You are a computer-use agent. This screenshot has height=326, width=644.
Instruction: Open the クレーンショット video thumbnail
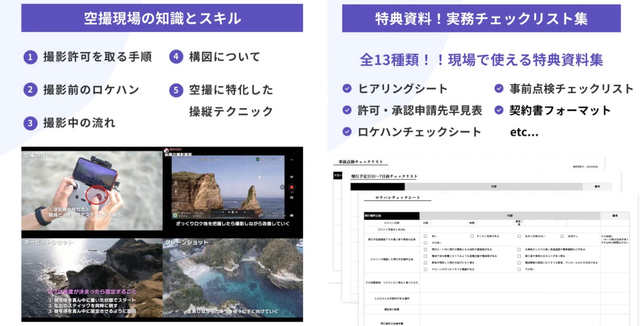pos(233,278)
